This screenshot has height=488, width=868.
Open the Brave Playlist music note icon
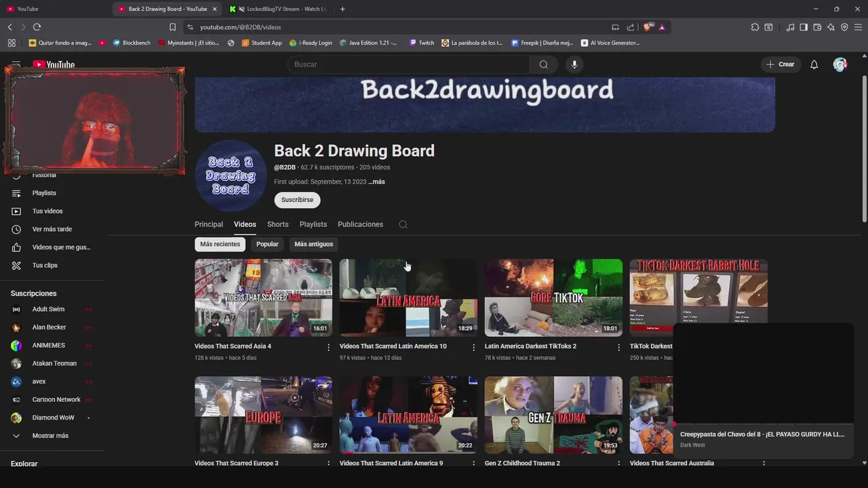point(790,27)
